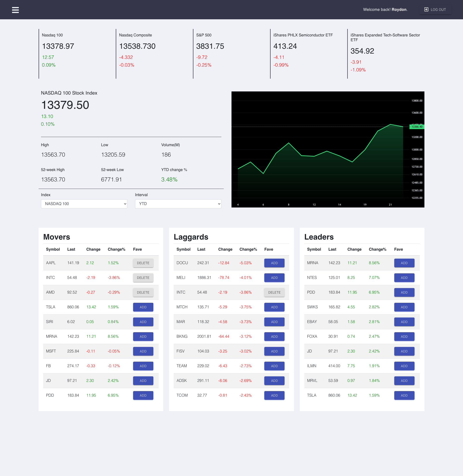This screenshot has height=476, width=463.
Task: Open the hamburger navigation menu
Action: tap(15, 10)
